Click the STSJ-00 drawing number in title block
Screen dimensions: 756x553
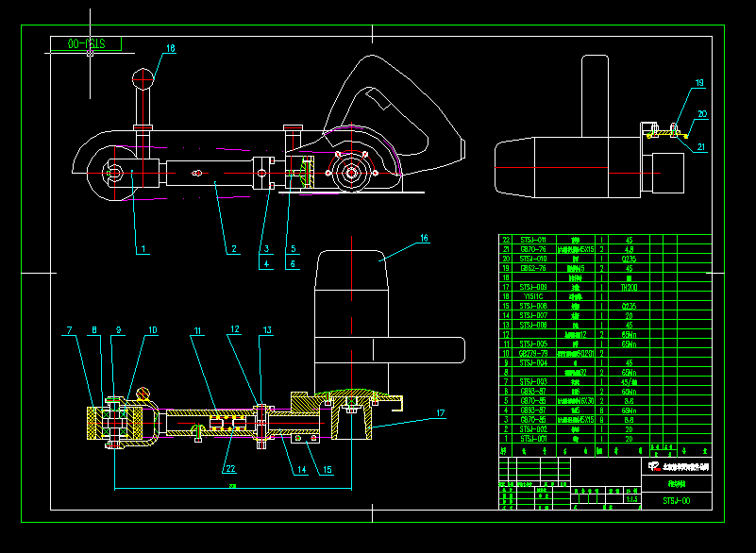(x=678, y=499)
